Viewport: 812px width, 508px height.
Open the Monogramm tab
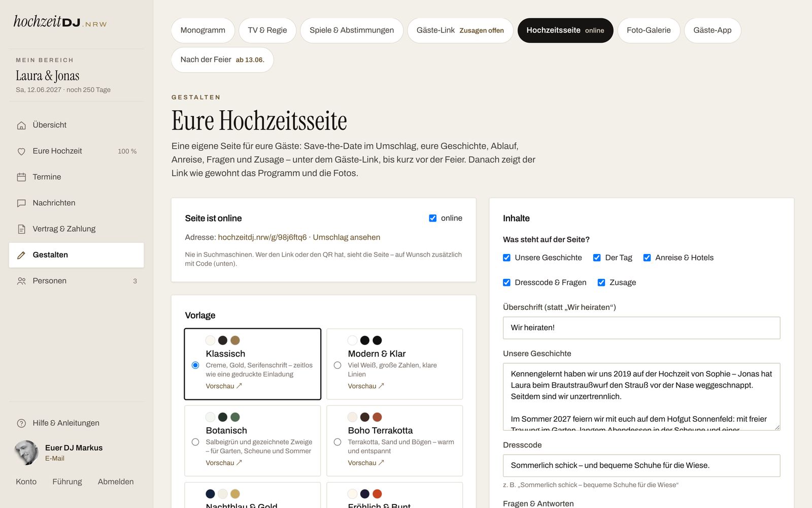click(203, 30)
